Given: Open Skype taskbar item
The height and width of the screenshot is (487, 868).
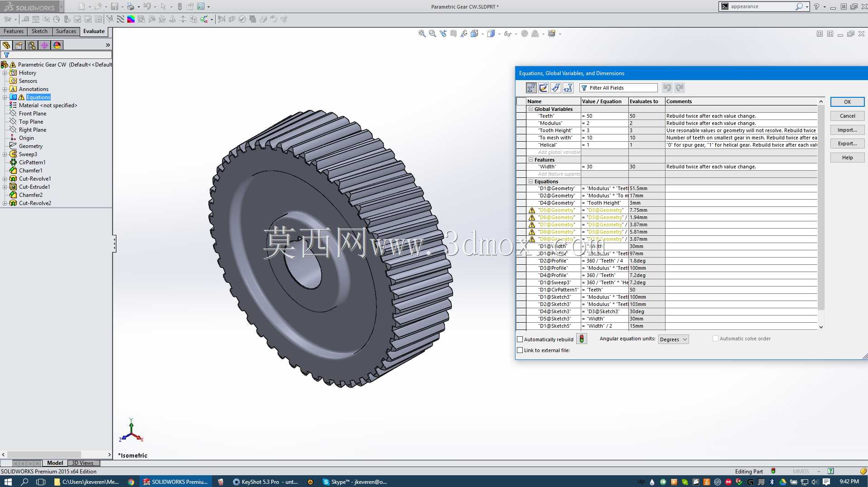Looking at the screenshot, I should [x=355, y=482].
